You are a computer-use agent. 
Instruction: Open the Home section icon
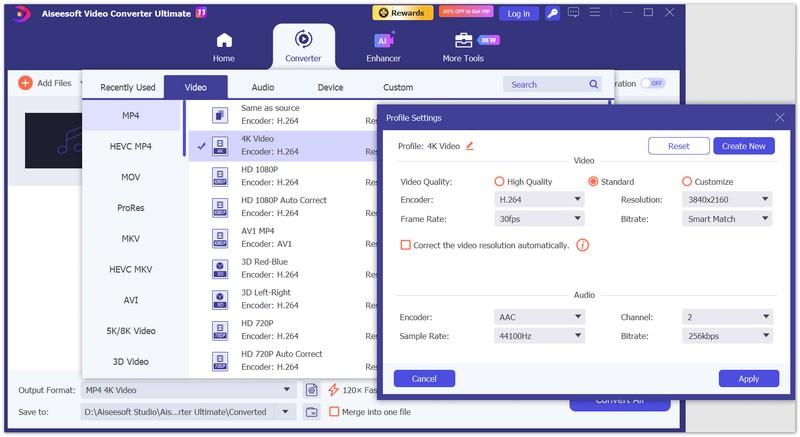click(x=224, y=40)
